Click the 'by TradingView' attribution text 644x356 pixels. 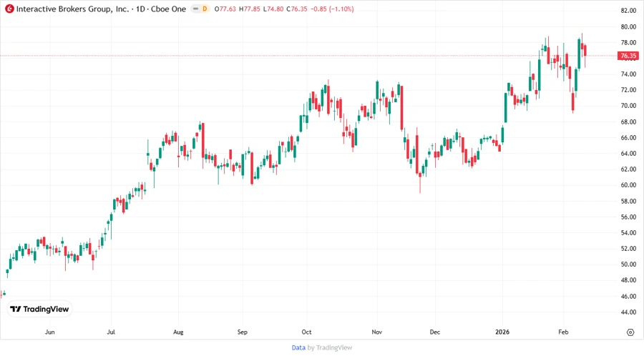pos(330,347)
